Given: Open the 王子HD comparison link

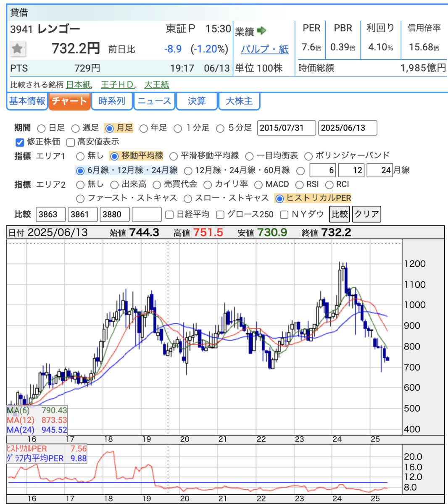Looking at the screenshot, I should (117, 84).
